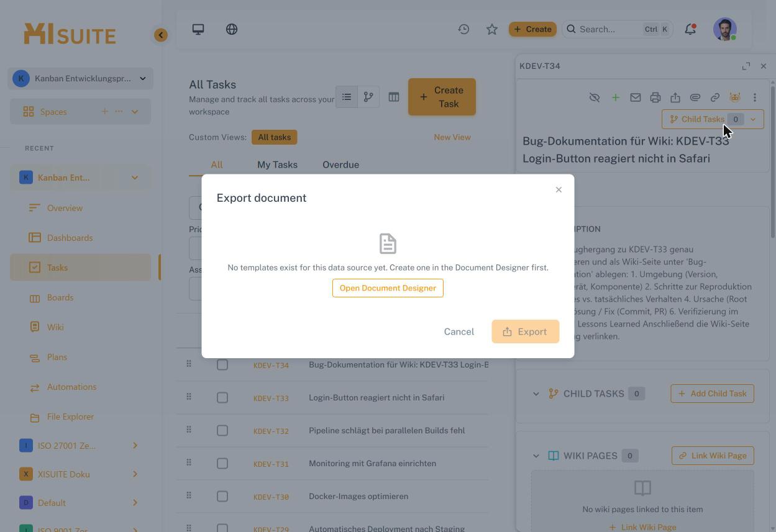Select the All tasks custom view chip

click(274, 137)
